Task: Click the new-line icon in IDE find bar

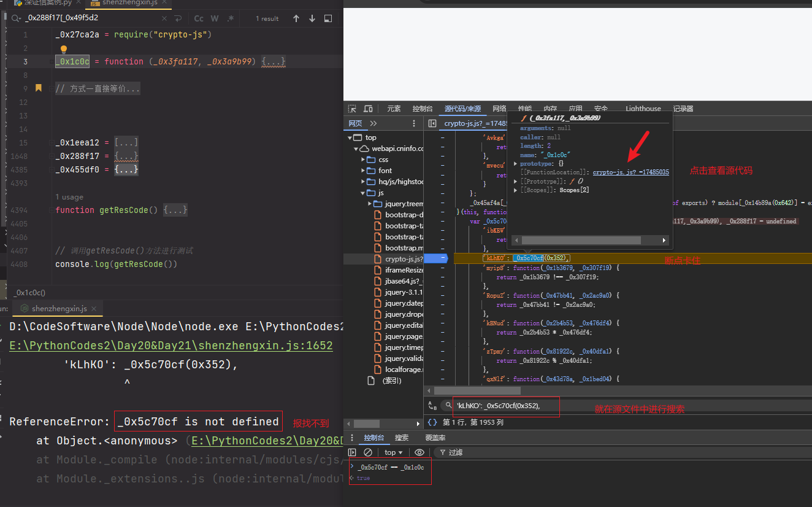Action: (x=178, y=18)
